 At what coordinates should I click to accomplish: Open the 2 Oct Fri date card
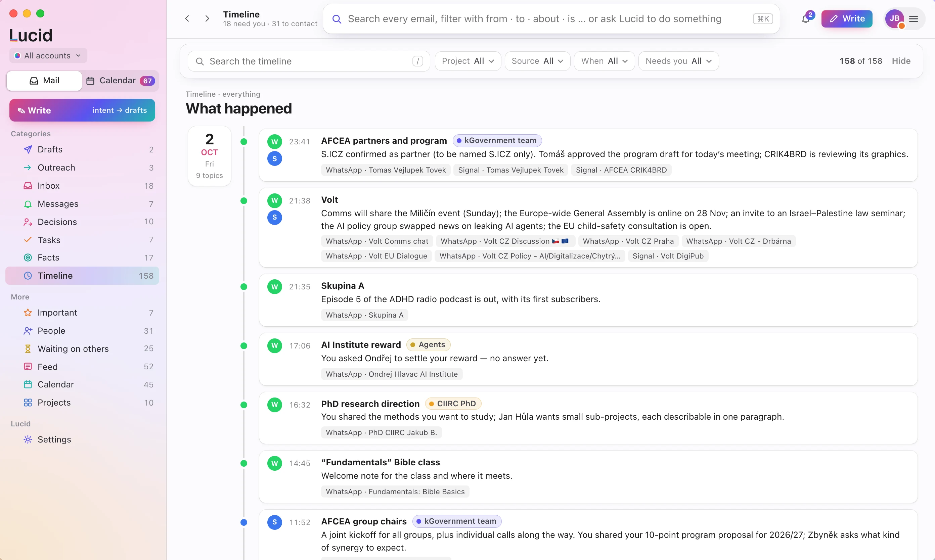pyautogui.click(x=210, y=156)
